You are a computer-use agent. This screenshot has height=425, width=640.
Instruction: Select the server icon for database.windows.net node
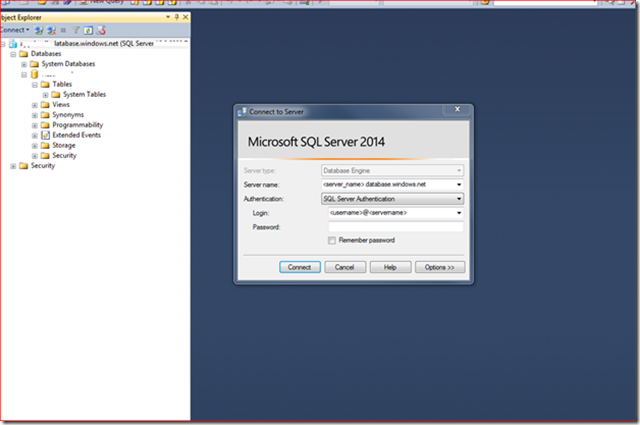13,44
